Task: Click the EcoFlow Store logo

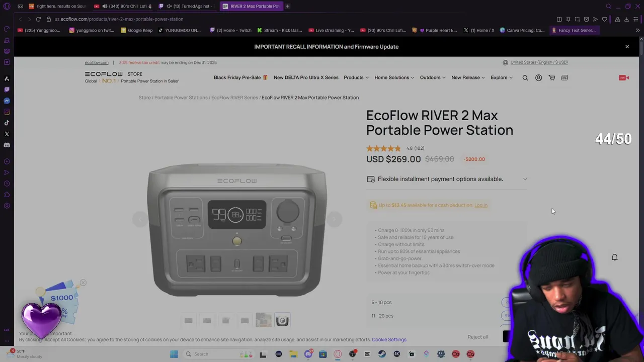Action: coord(114,74)
